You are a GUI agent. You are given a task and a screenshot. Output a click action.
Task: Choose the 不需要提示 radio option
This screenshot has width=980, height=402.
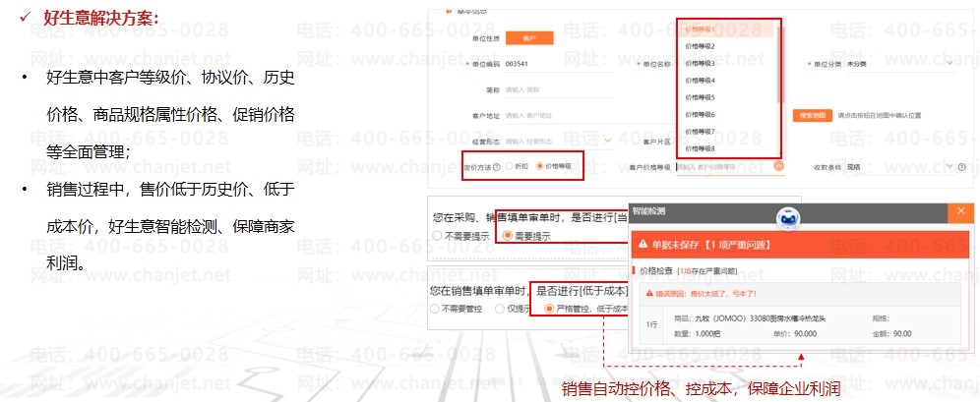[437, 236]
